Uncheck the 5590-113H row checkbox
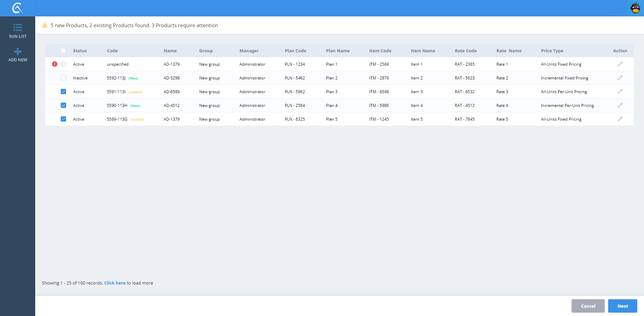Image resolution: width=644 pixels, height=316 pixels. 63,105
